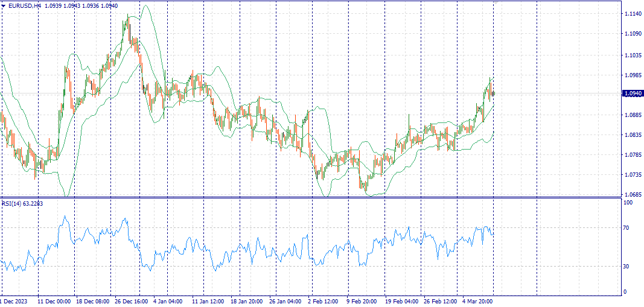Click the 1.1090 level on price axis
This screenshot has height=307, width=644.
click(x=633, y=34)
